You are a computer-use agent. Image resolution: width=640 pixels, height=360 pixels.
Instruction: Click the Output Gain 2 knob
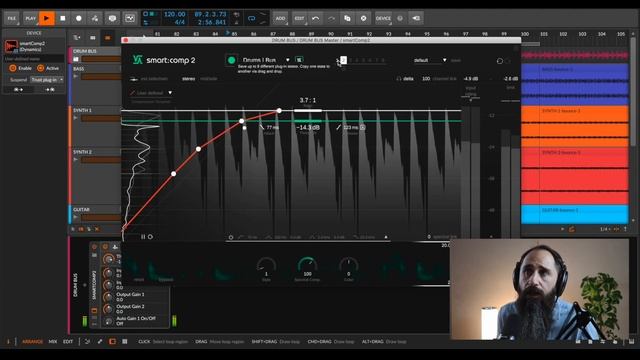click(108, 309)
